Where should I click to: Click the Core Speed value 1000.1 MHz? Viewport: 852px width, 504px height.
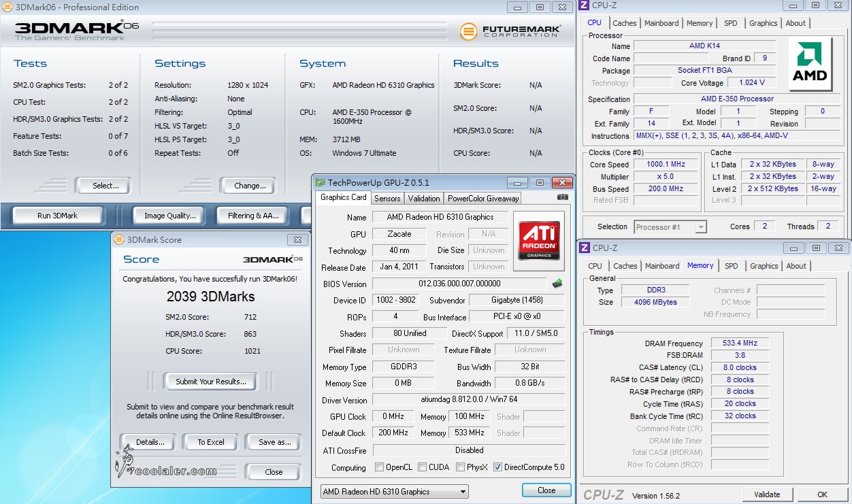(x=666, y=164)
